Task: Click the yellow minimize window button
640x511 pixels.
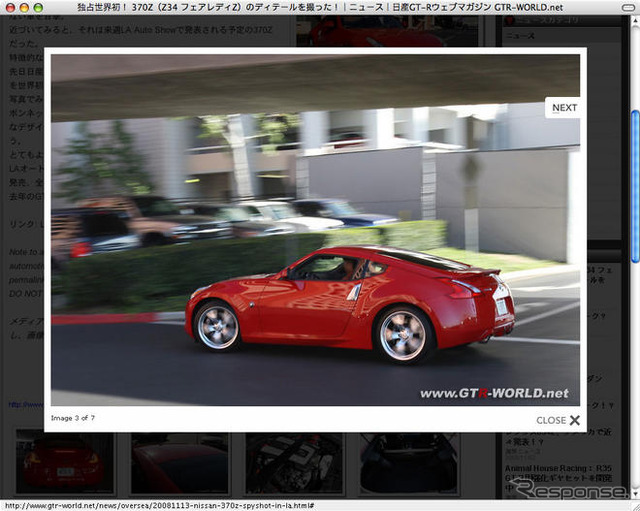Action: click(24, 7)
